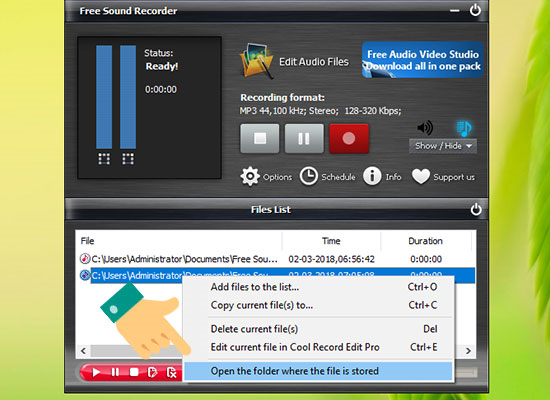Click the blue music note icon
This screenshot has height=400, width=550.
click(464, 128)
